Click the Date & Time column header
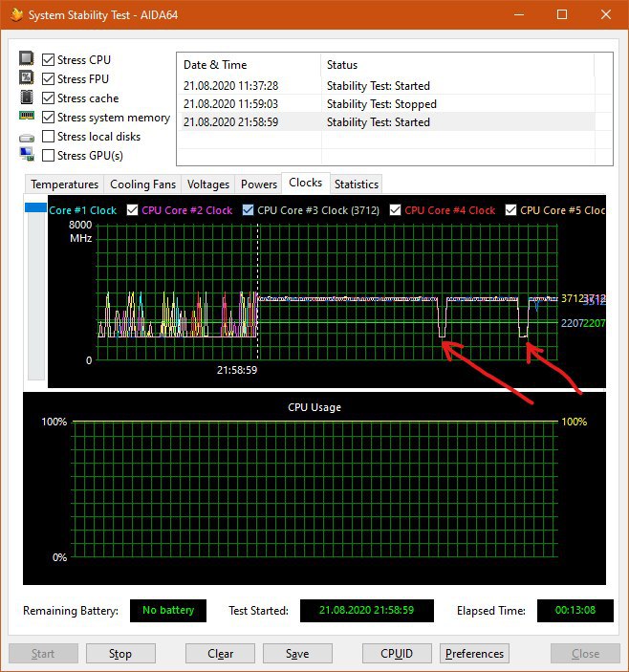This screenshot has width=629, height=672. pos(249,65)
